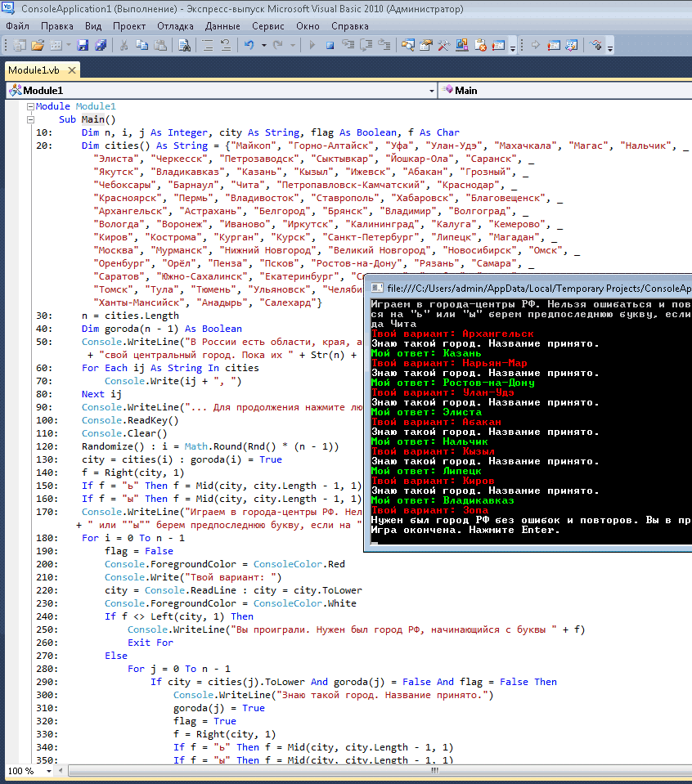Click the Undo arrow icon
This screenshot has width=692, height=784.
(249, 46)
